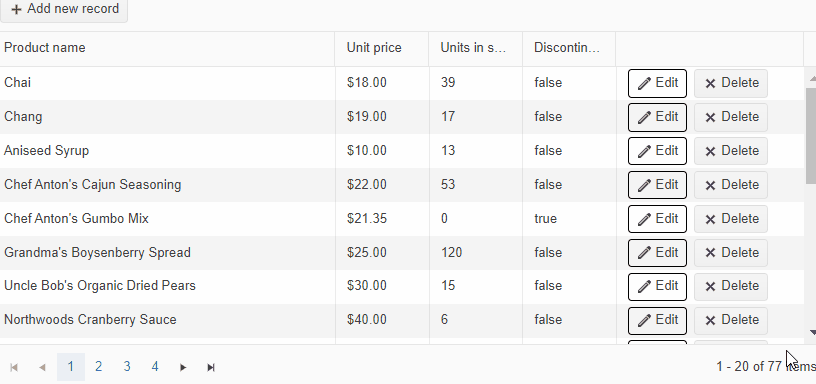
Task: Open page 4 of the grid
Action: tap(155, 367)
